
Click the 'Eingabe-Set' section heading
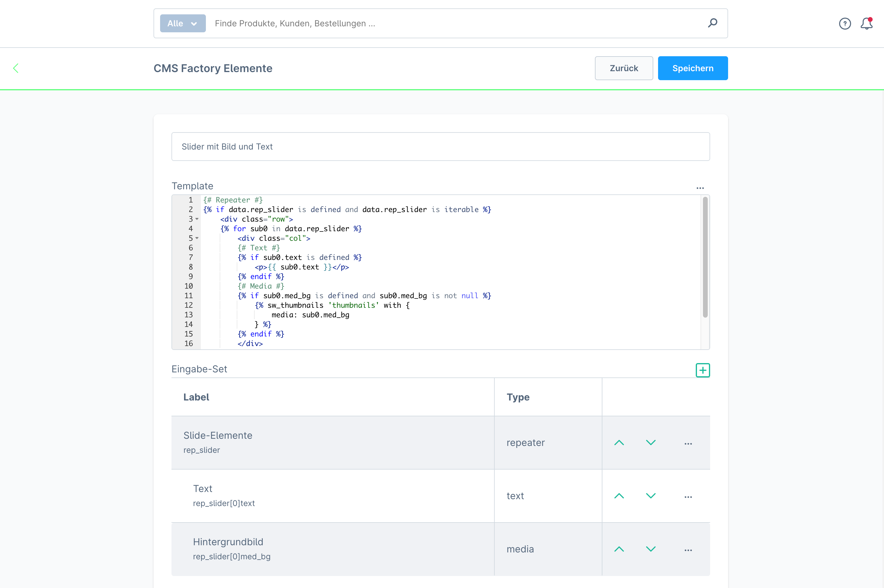click(199, 369)
